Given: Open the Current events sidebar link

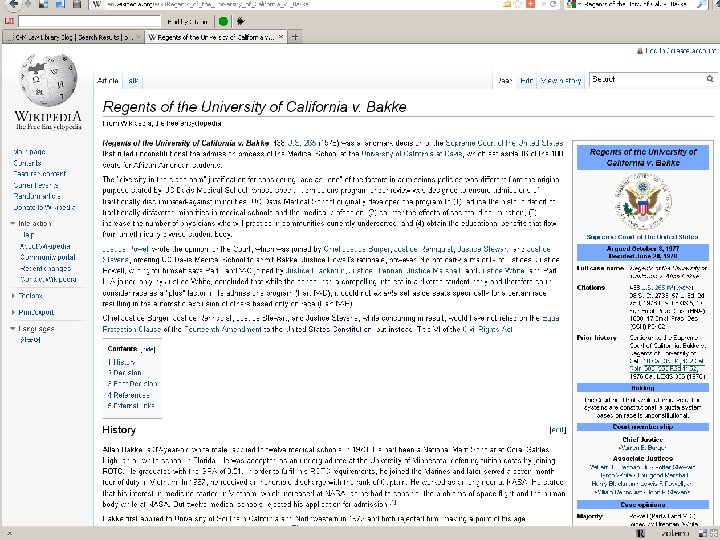Looking at the screenshot, I should tap(36, 185).
